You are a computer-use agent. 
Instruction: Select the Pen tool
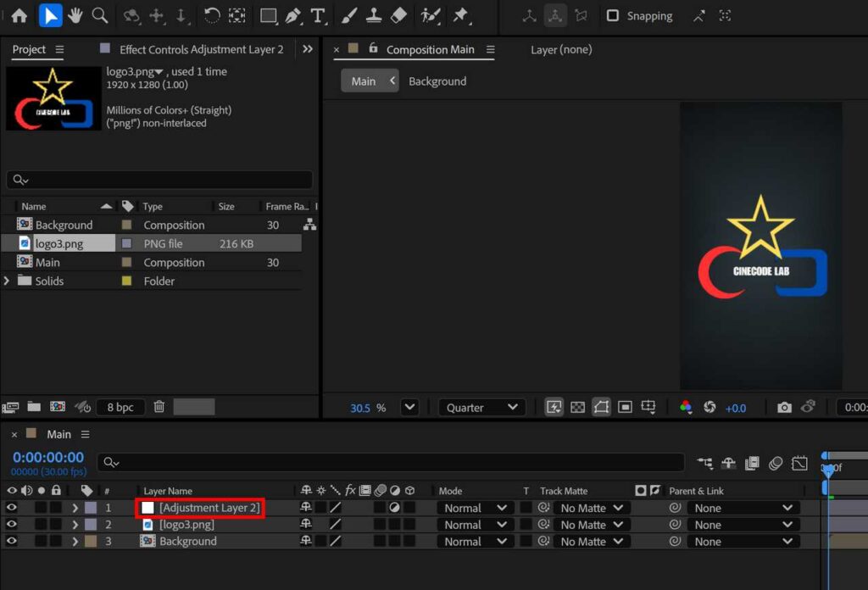point(292,15)
